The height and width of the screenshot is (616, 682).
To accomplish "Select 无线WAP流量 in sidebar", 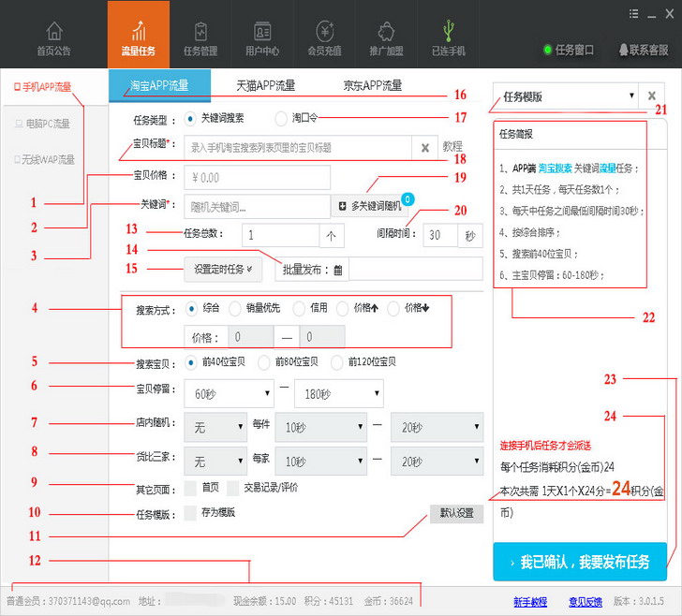I will [44, 159].
